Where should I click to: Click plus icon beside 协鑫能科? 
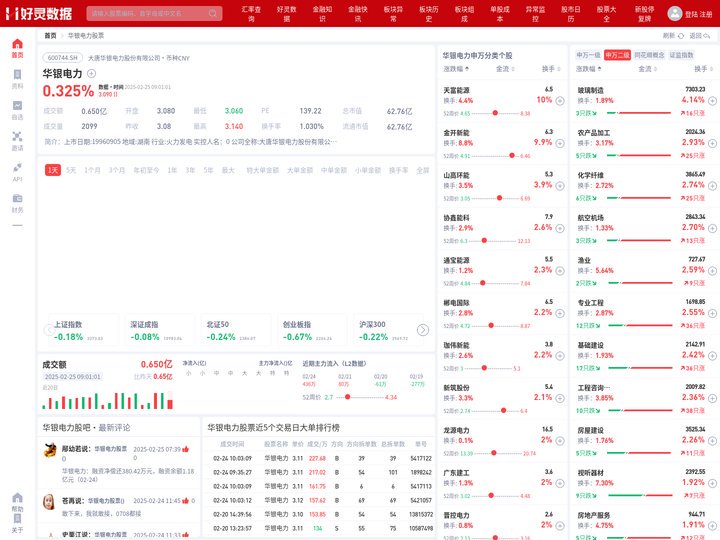click(560, 228)
